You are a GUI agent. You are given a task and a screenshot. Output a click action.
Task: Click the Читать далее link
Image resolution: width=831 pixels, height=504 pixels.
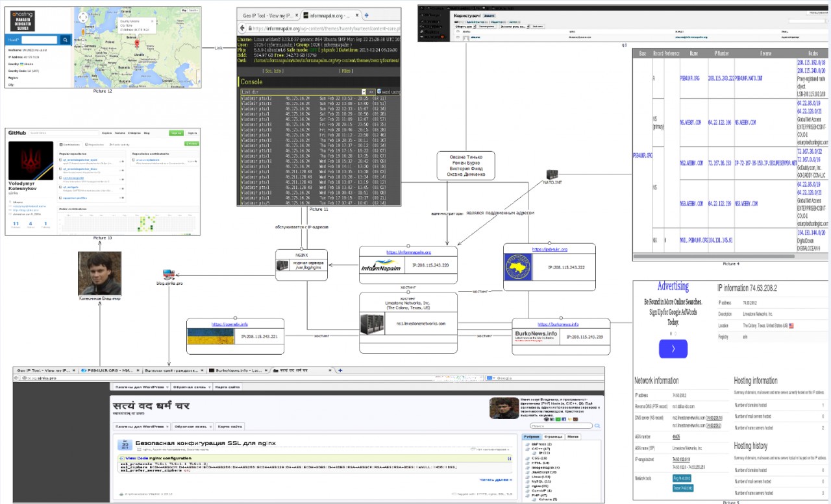(495, 480)
